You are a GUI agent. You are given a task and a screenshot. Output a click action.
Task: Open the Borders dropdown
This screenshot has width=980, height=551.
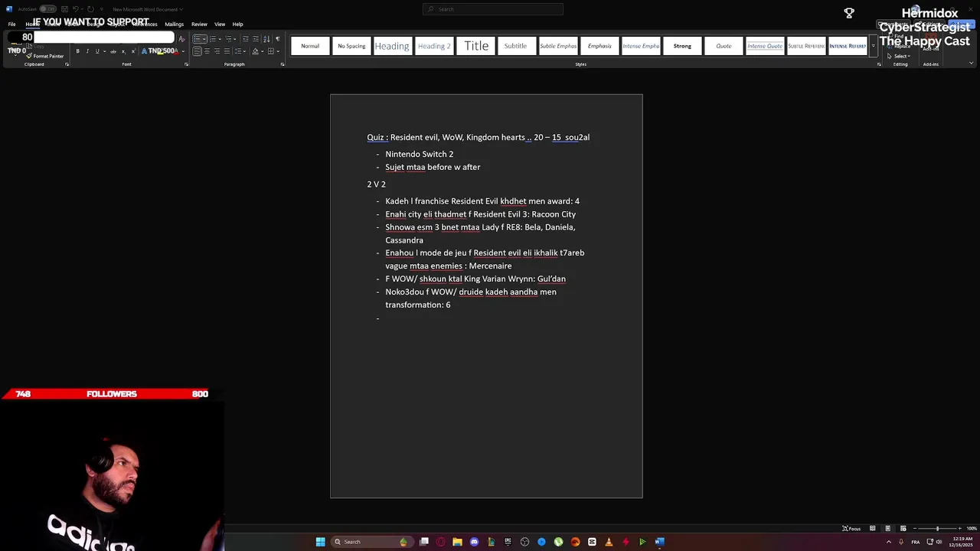point(278,51)
